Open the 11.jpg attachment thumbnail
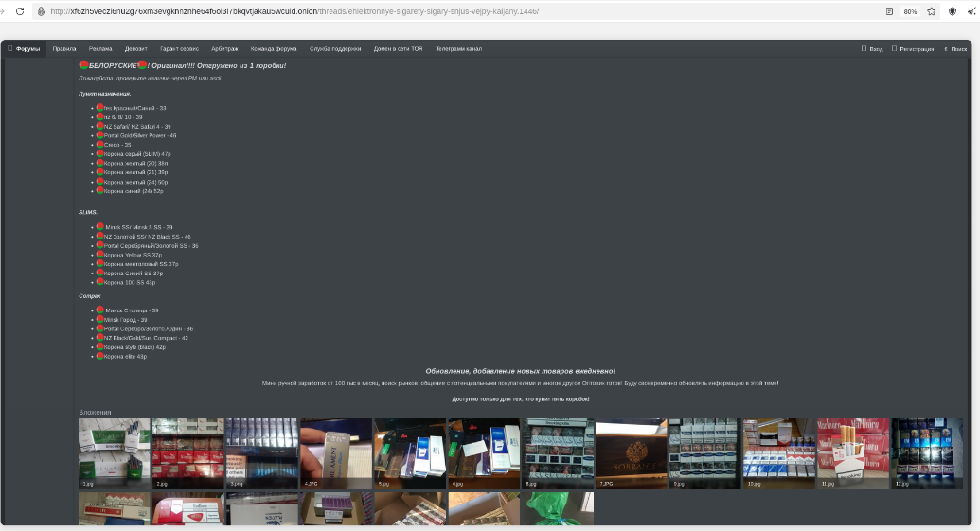This screenshot has height=531, width=980. pos(853,453)
